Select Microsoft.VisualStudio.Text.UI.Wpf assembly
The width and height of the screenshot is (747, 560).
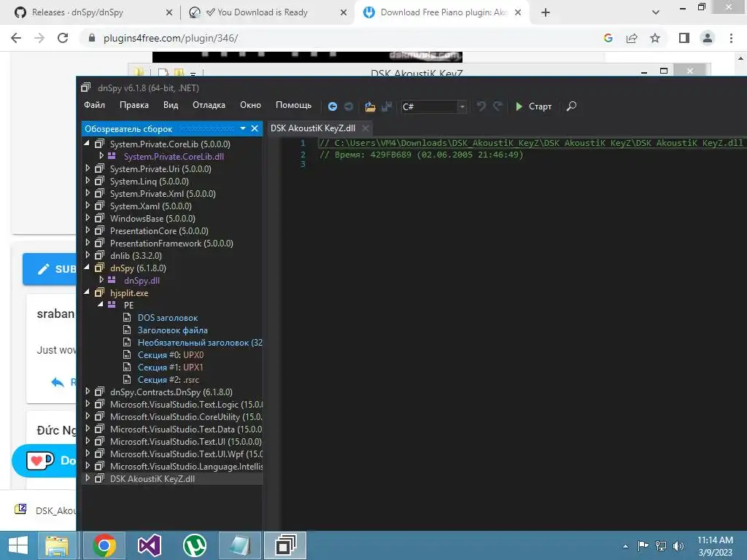click(186, 454)
